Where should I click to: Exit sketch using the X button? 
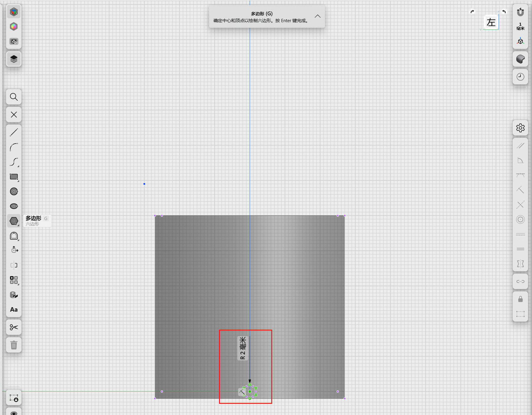(14, 115)
